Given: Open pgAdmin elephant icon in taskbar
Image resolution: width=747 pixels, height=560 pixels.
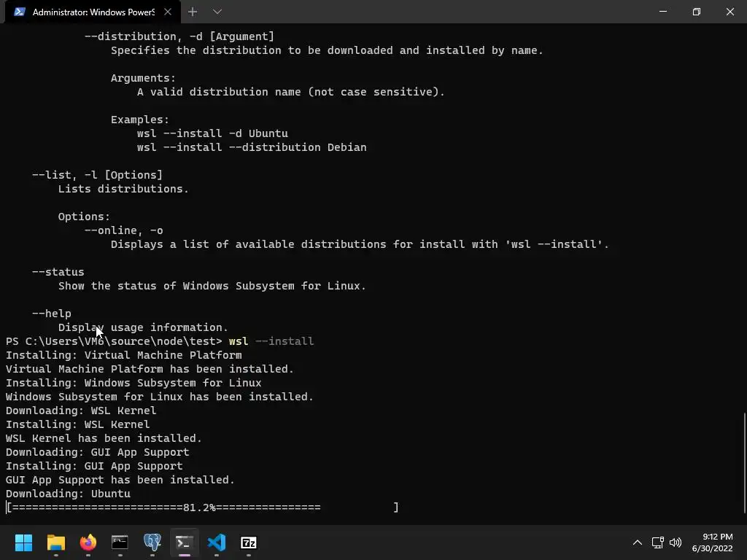Looking at the screenshot, I should pyautogui.click(x=152, y=542).
